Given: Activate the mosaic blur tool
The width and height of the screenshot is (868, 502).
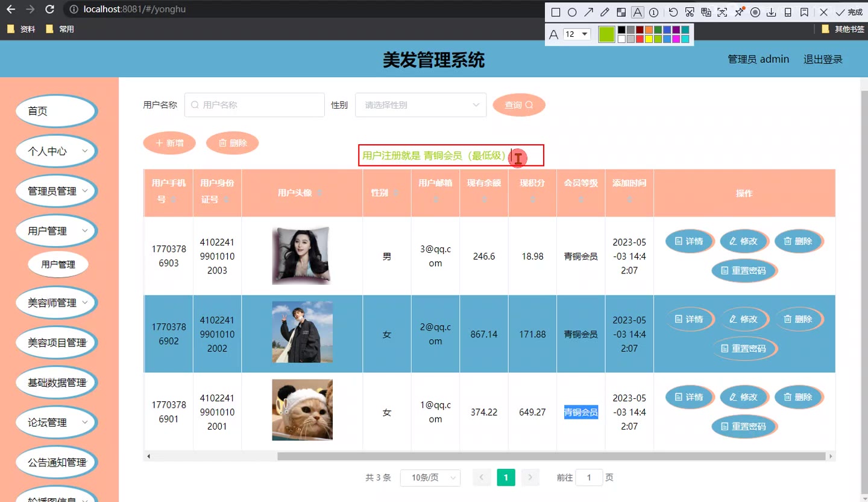Looking at the screenshot, I should (621, 12).
